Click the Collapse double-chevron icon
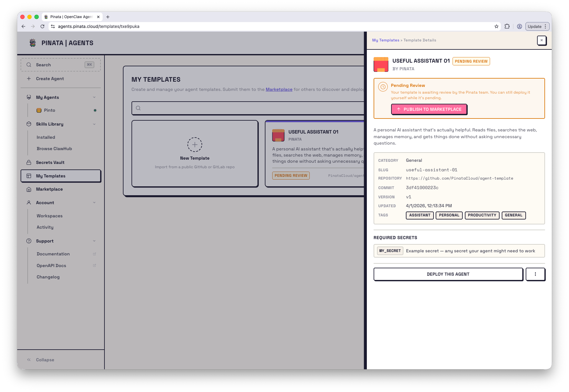This screenshot has width=569, height=392. [29, 360]
